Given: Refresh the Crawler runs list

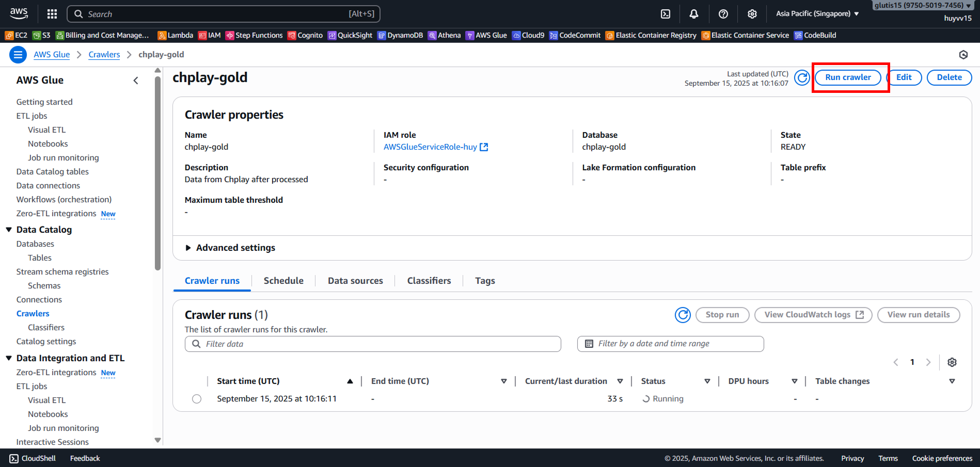Looking at the screenshot, I should 683,315.
